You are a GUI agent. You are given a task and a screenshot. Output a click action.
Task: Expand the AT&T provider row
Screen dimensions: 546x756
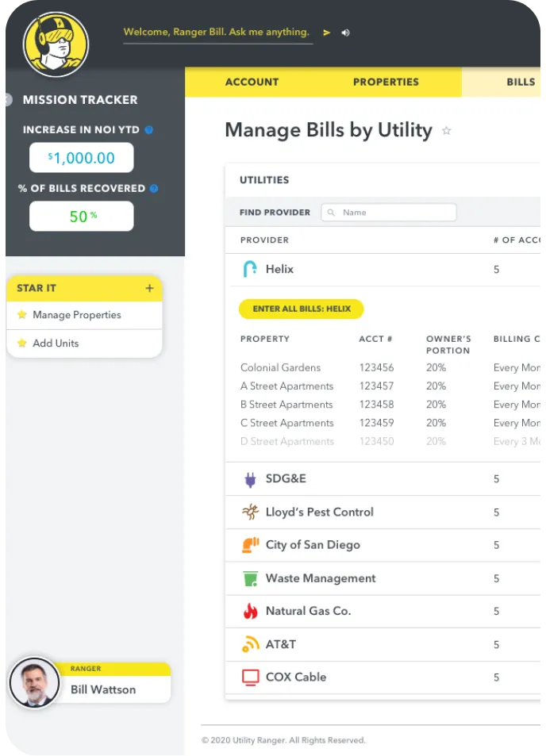point(383,644)
